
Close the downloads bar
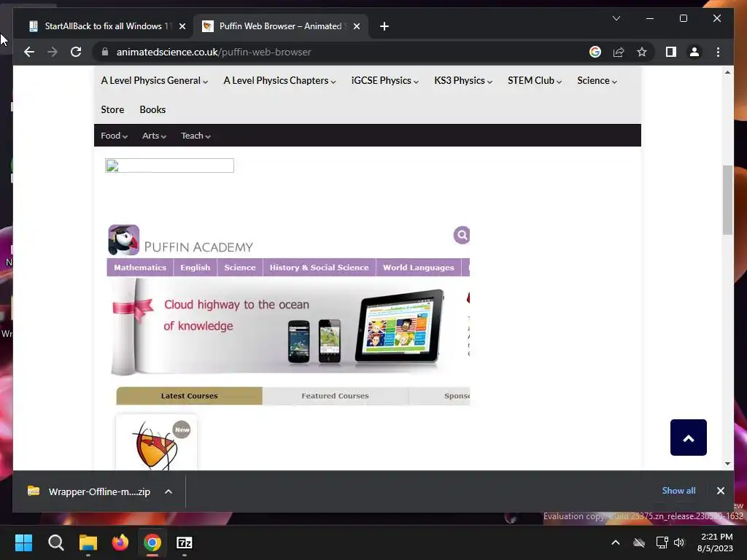(x=720, y=491)
